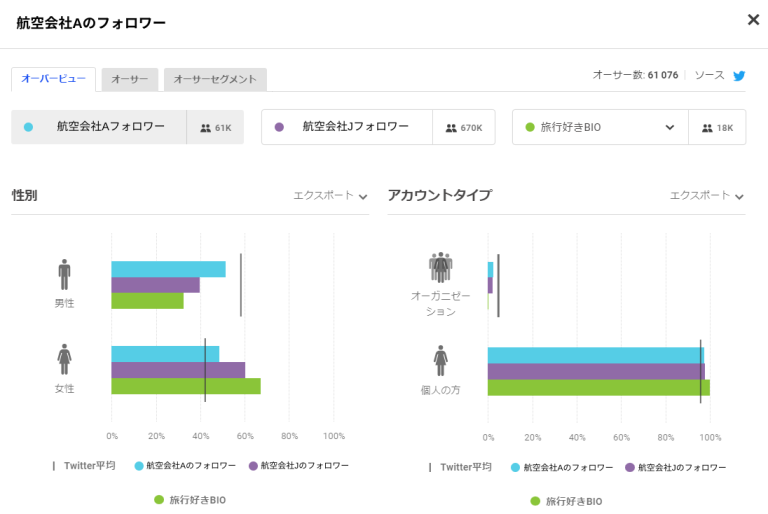This screenshot has width=768, height=514.
Task: Toggle 航空会社Jのフォロワー legend in gender chart
Action: [298, 466]
